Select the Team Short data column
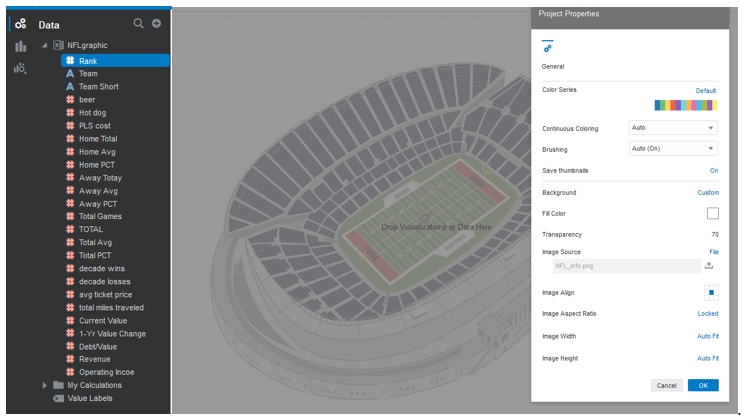742x416 pixels. click(x=98, y=87)
